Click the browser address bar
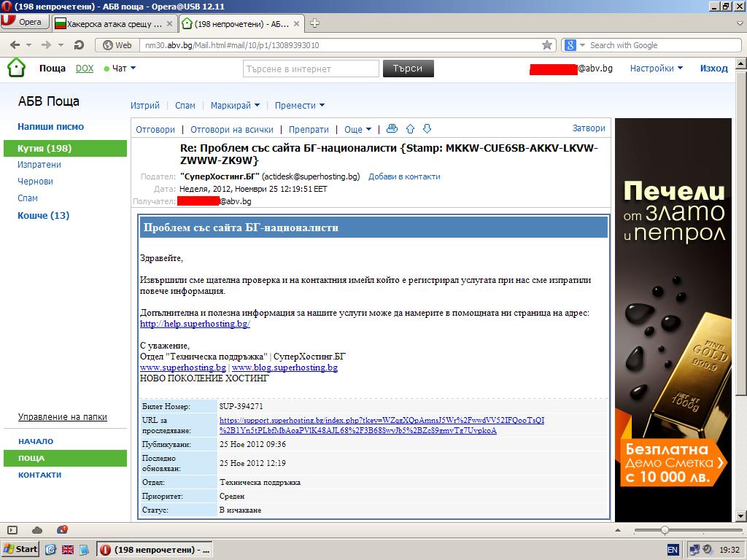This screenshot has height=560, width=747. click(341, 45)
